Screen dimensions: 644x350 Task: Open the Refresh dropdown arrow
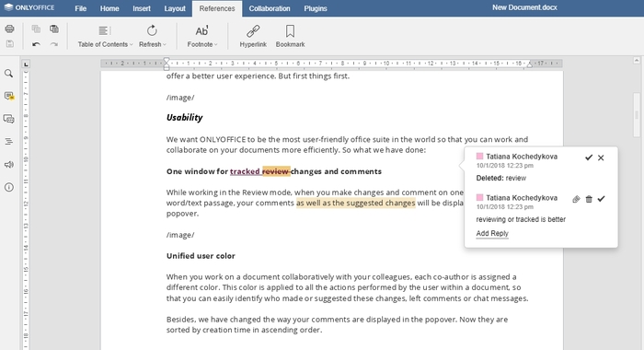(x=165, y=44)
